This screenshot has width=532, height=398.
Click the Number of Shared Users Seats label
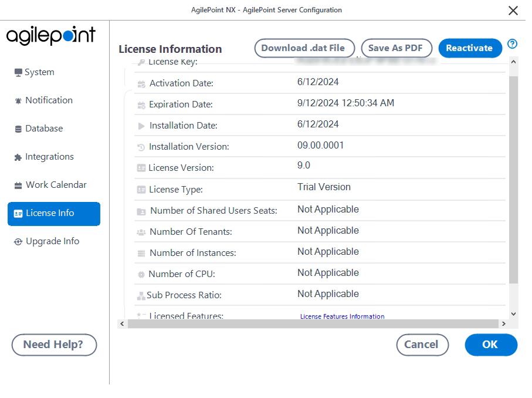(214, 211)
